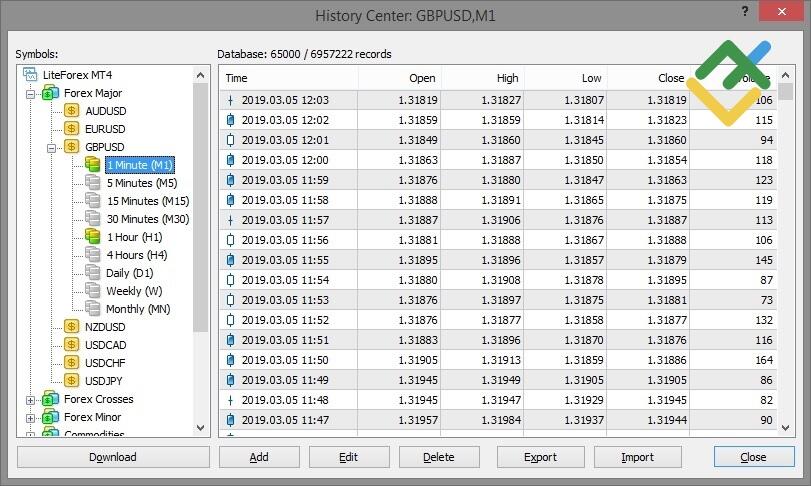This screenshot has width=811, height=486.
Task: Click the Forex Minor folder icon
Action: point(50,417)
